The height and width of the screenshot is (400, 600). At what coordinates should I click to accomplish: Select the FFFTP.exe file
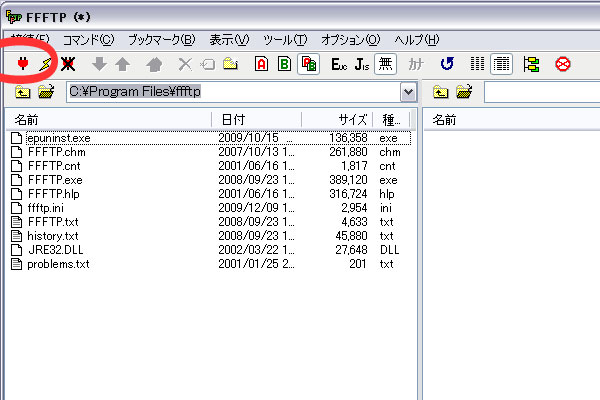pos(54,180)
